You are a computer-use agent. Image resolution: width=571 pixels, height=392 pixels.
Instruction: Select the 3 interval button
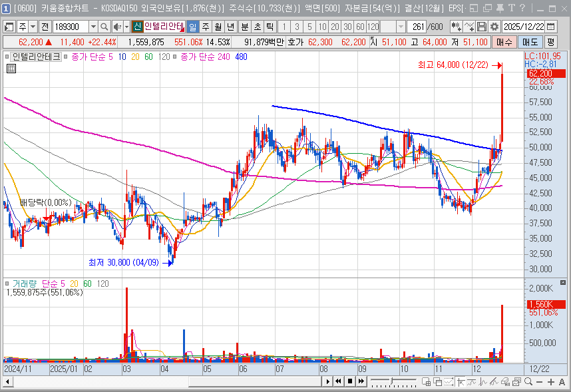(x=297, y=27)
